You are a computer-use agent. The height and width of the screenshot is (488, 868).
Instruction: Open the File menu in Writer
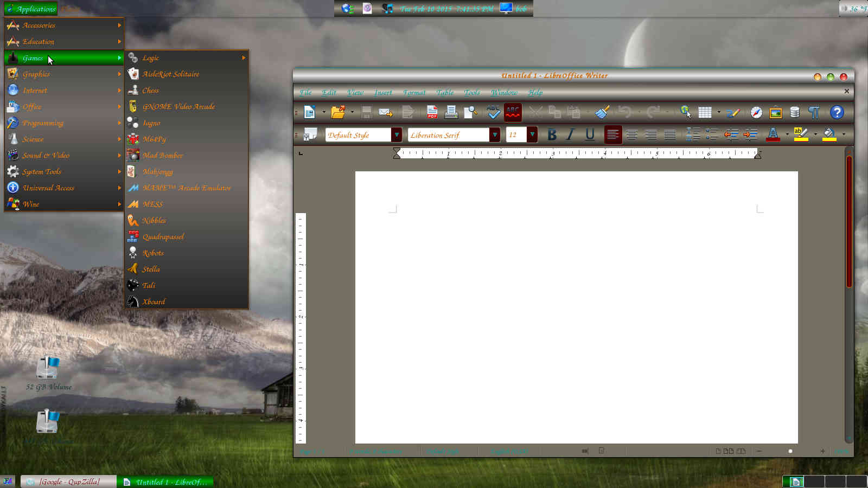(305, 92)
